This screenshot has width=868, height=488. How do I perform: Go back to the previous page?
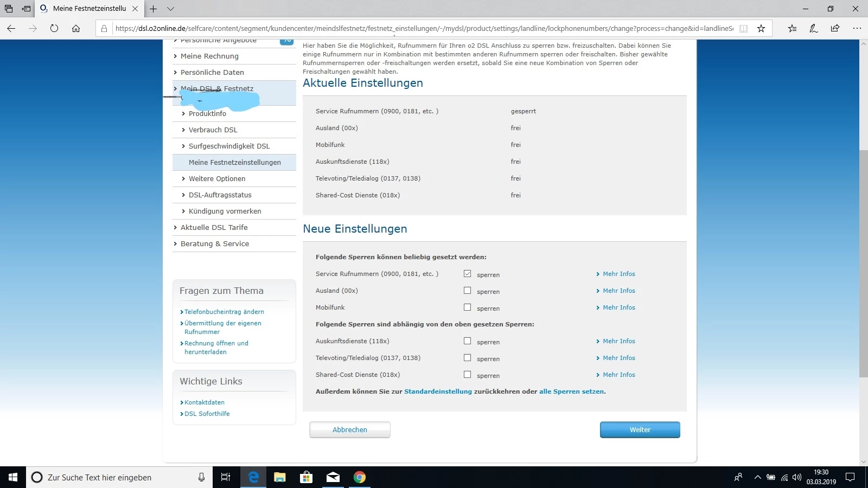click(x=11, y=28)
